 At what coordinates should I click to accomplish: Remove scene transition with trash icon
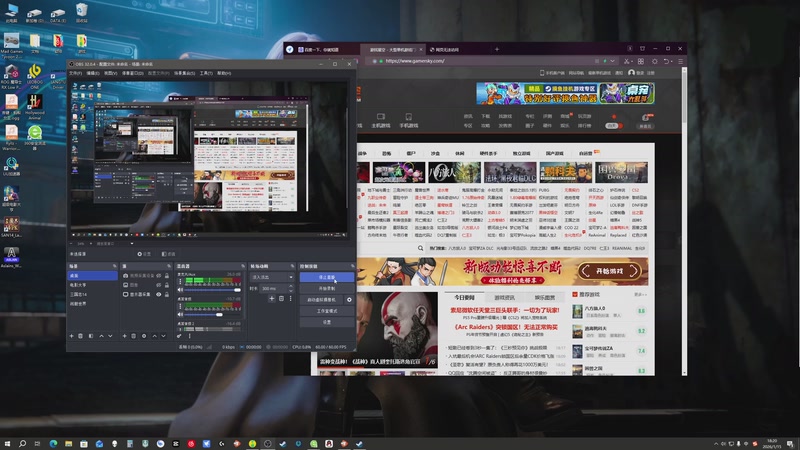tap(281, 298)
